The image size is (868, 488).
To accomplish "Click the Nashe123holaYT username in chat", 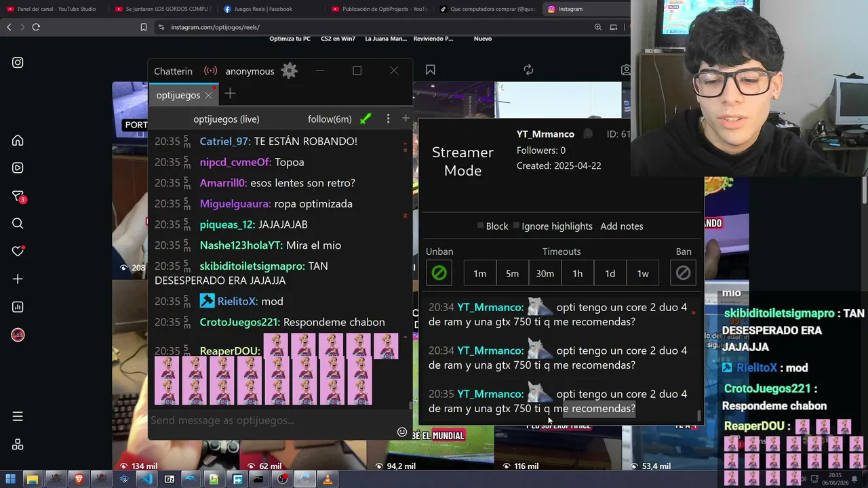I will [241, 245].
